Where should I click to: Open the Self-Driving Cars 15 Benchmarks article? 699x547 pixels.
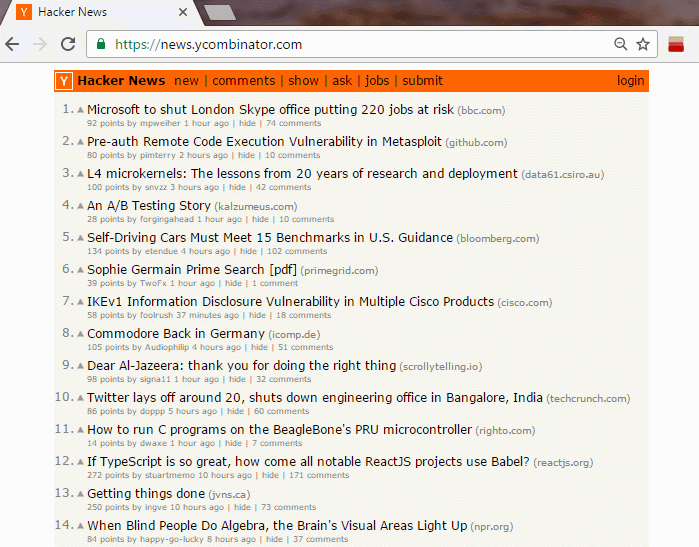tap(270, 238)
